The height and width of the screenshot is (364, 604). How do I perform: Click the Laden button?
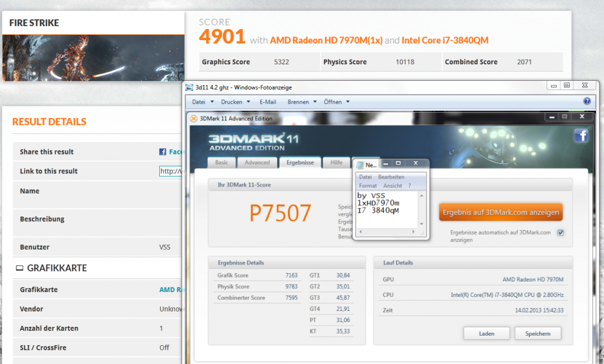coord(487,333)
